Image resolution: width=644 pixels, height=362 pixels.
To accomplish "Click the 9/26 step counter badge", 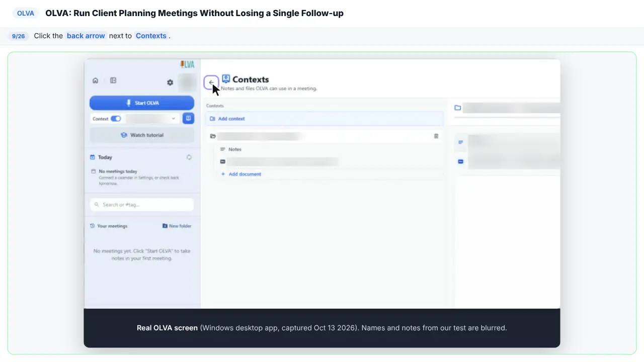I will click(x=19, y=36).
